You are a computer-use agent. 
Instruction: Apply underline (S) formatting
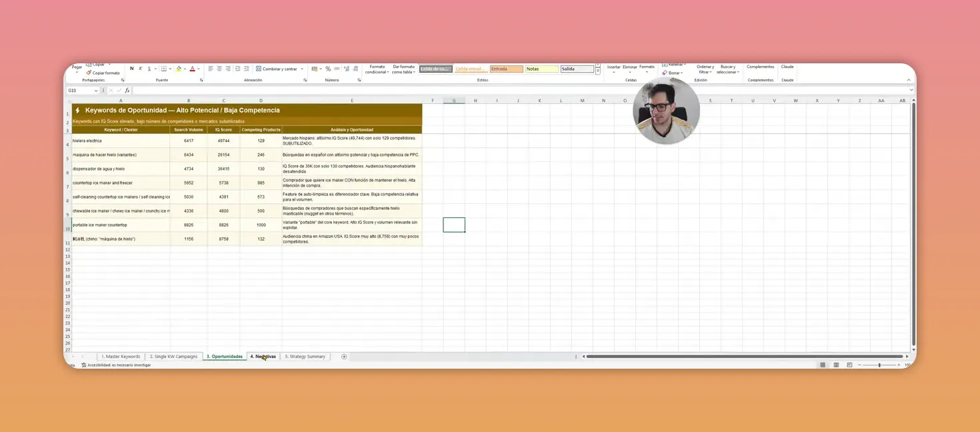click(149, 69)
